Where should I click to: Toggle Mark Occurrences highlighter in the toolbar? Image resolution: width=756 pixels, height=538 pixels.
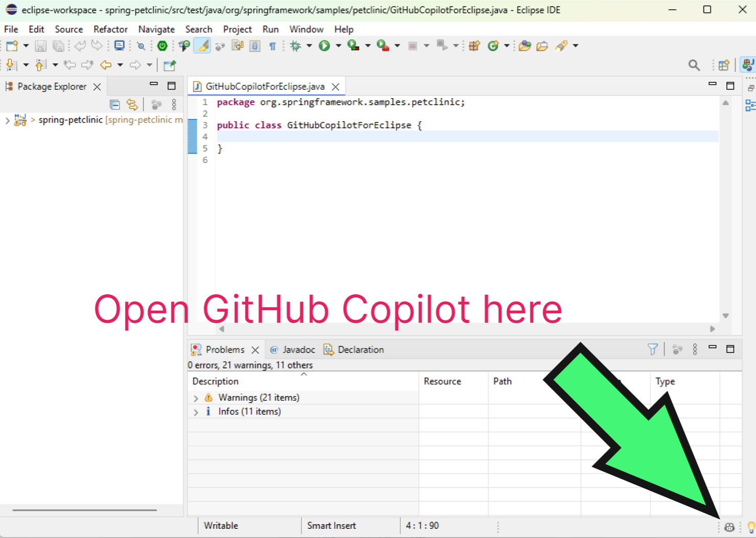pyautogui.click(x=203, y=45)
